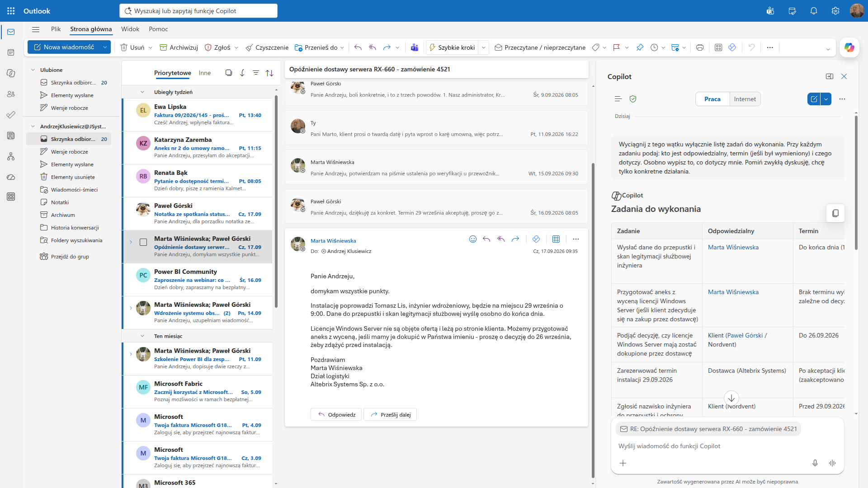Collapse Ubiegły tydzień group
The image size is (868, 488).
(142, 92)
